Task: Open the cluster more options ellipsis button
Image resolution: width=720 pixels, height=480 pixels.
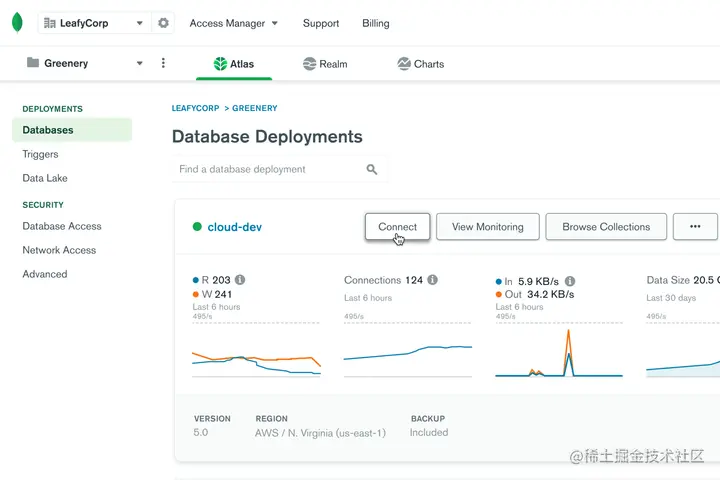Action: [695, 226]
